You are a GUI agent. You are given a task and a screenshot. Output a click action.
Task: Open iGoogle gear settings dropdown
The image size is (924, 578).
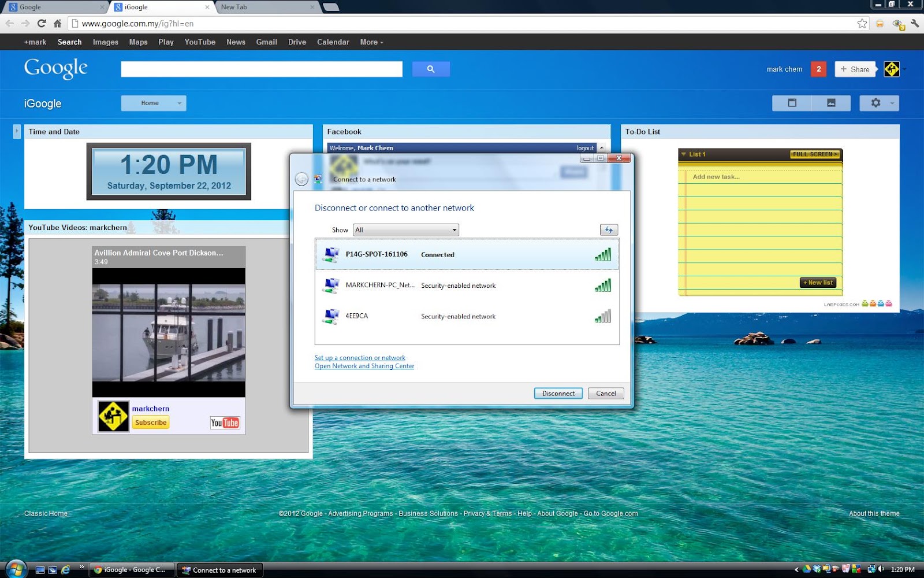(x=880, y=103)
